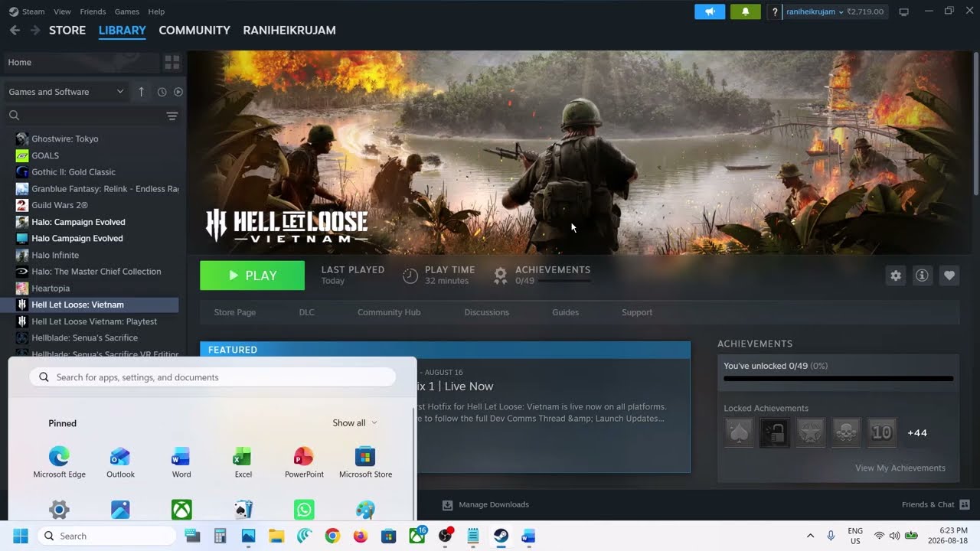Screen dimensions: 980x551
Task: Toggle sort by recent activity clock icon
Action: 162,92
